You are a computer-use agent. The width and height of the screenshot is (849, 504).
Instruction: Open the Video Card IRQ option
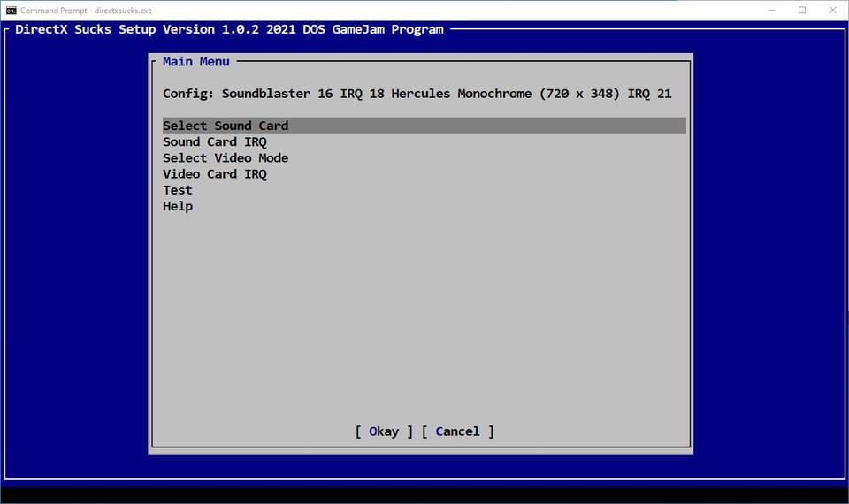[215, 174]
